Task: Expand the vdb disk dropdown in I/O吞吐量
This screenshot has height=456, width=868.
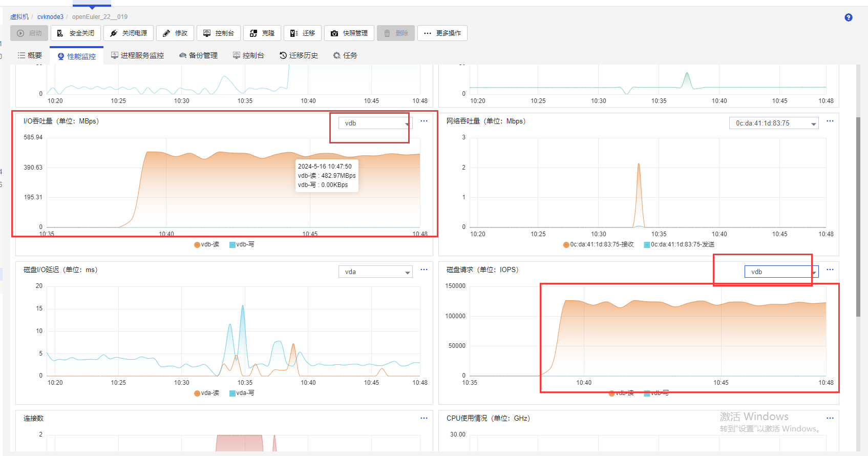Action: click(375, 123)
